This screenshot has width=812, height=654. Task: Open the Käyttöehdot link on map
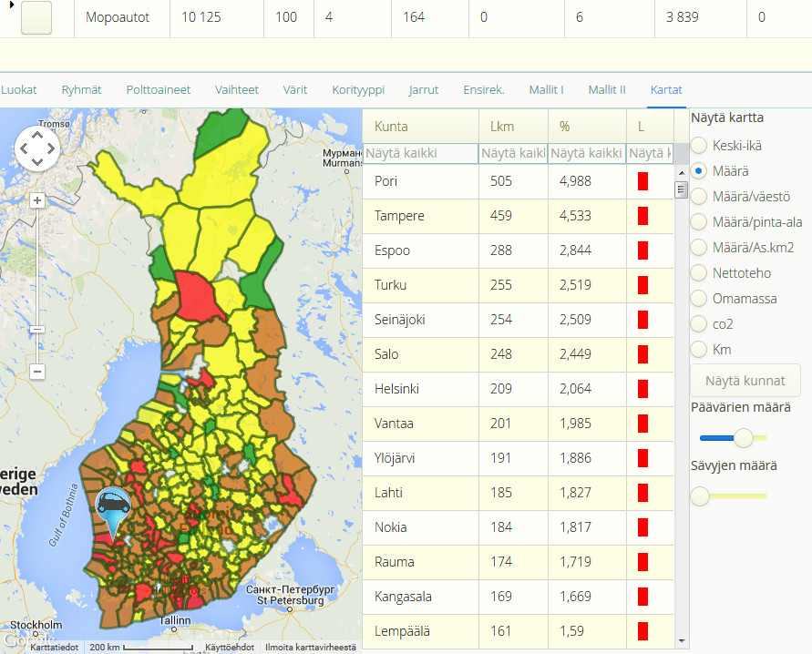pyautogui.click(x=230, y=648)
